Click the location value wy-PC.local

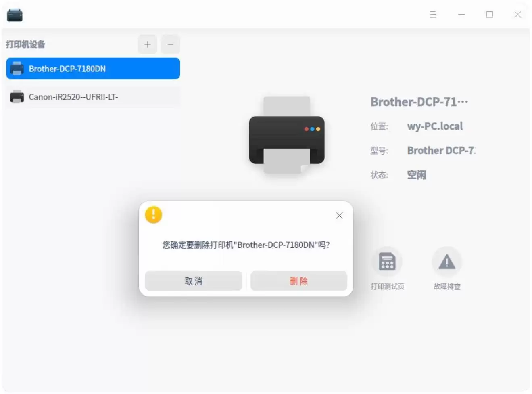click(435, 126)
